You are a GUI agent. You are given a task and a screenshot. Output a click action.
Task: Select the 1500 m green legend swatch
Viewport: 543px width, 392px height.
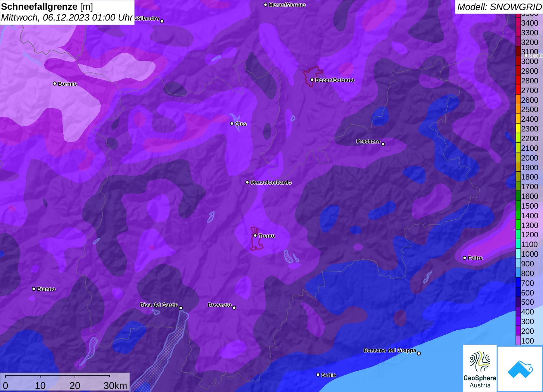pyautogui.click(x=518, y=205)
